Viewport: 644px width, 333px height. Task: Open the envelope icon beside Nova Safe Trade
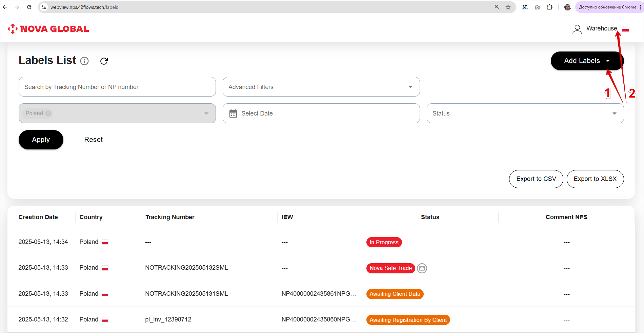tap(422, 268)
